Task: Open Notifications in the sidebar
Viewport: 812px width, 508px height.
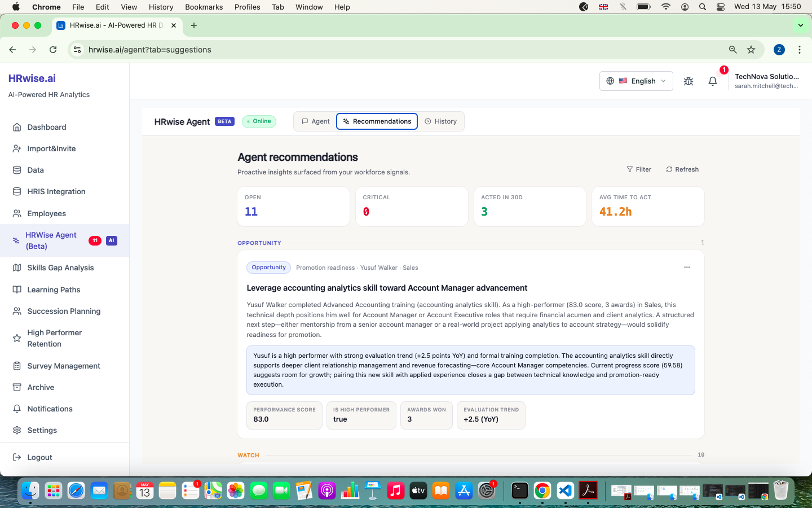Action: [64, 409]
